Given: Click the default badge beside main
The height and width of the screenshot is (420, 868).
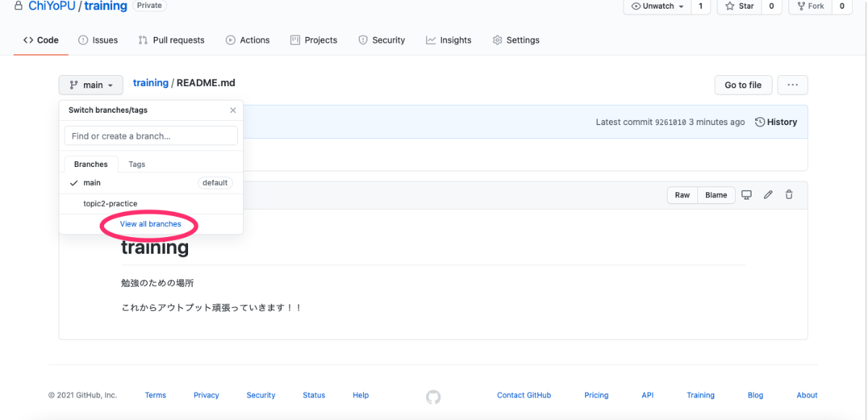Looking at the screenshot, I should pos(215,183).
